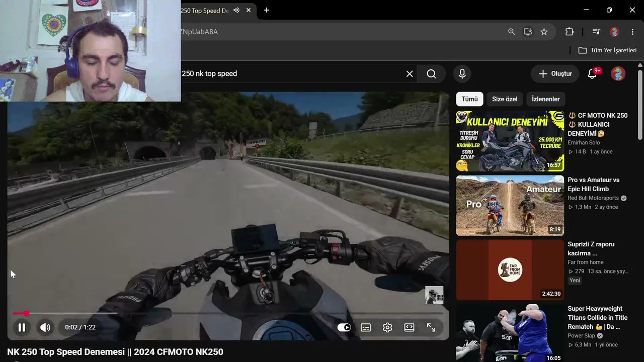
Task: Click the 0:02 / 1:22 time display
Action: pyautogui.click(x=80, y=327)
